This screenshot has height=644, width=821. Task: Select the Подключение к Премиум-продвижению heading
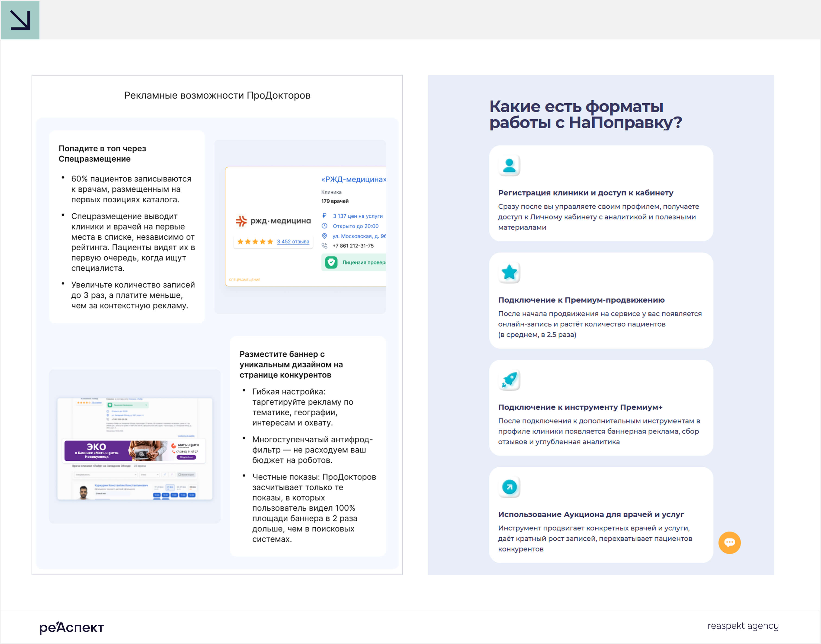(x=581, y=300)
